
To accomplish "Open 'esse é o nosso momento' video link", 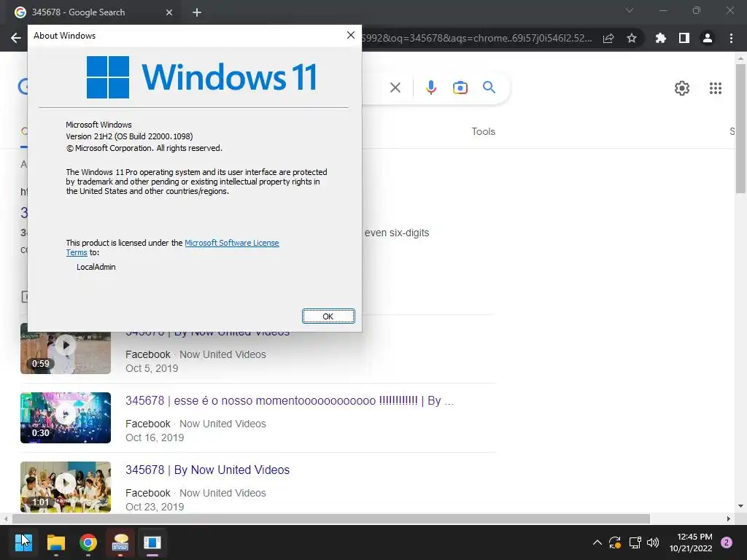I will (290, 400).
